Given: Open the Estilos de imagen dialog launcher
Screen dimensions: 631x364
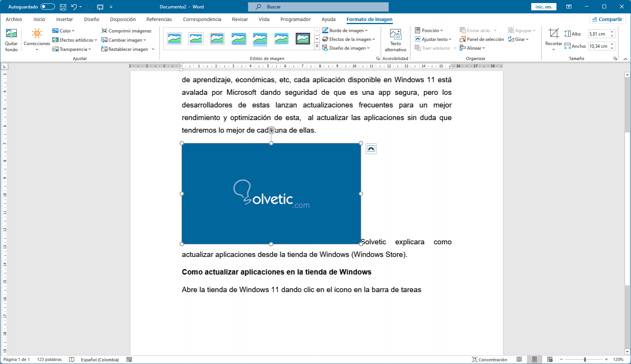Looking at the screenshot, I should click(x=378, y=58).
